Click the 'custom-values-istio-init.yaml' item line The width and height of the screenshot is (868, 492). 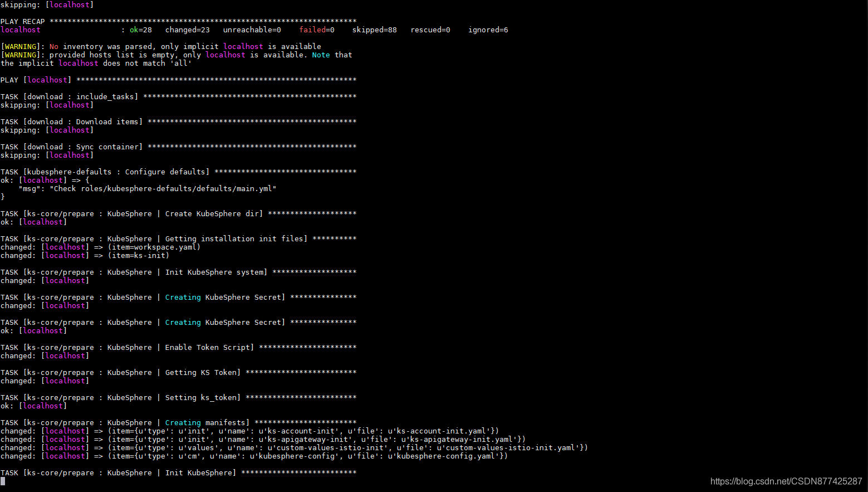[x=295, y=448]
